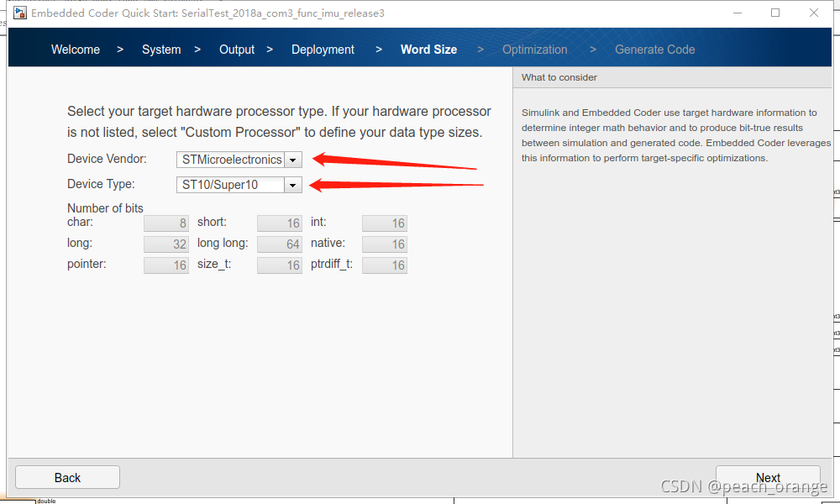The width and height of the screenshot is (840, 504).
Task: Switch to the Deployment step
Action: 323,50
